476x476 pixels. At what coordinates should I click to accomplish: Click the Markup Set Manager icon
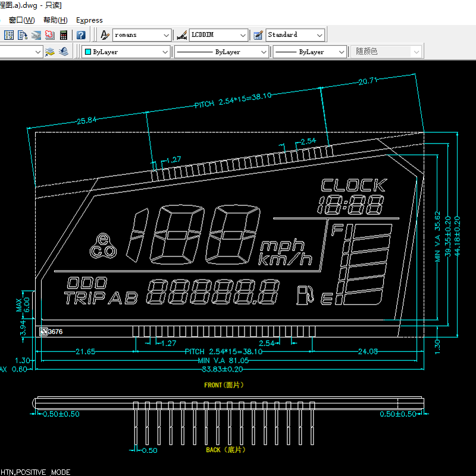[x=49, y=35]
